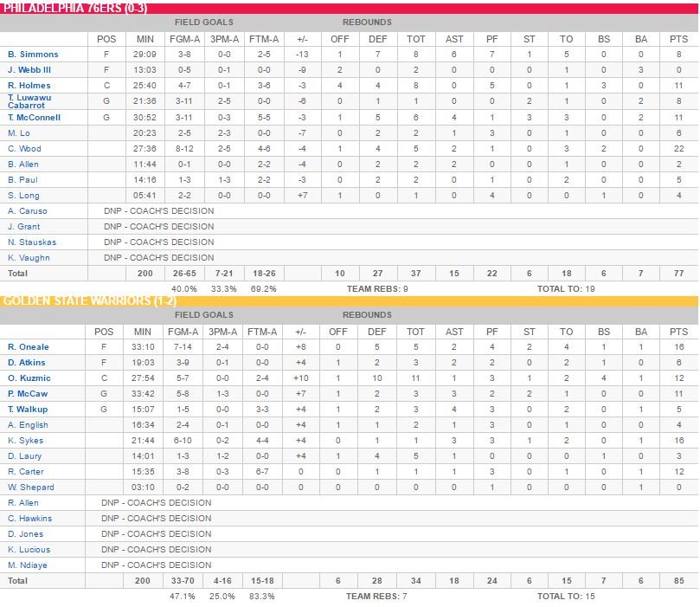700x607 pixels.
Task: Open R. Holmes player page
Action: (x=29, y=86)
